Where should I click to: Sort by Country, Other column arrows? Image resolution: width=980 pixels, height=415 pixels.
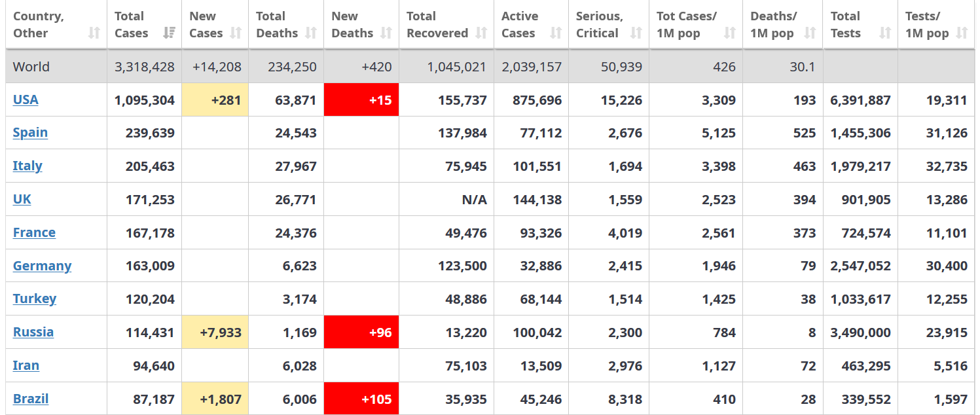(94, 33)
